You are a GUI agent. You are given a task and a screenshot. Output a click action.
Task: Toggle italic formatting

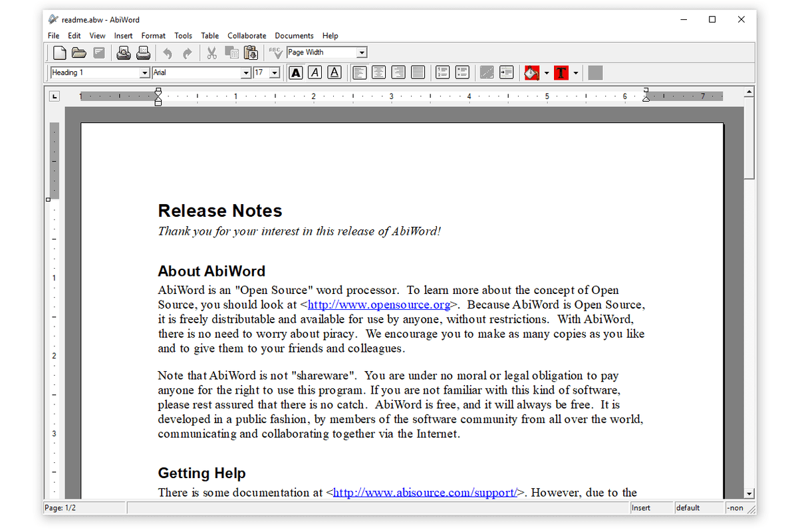315,72
